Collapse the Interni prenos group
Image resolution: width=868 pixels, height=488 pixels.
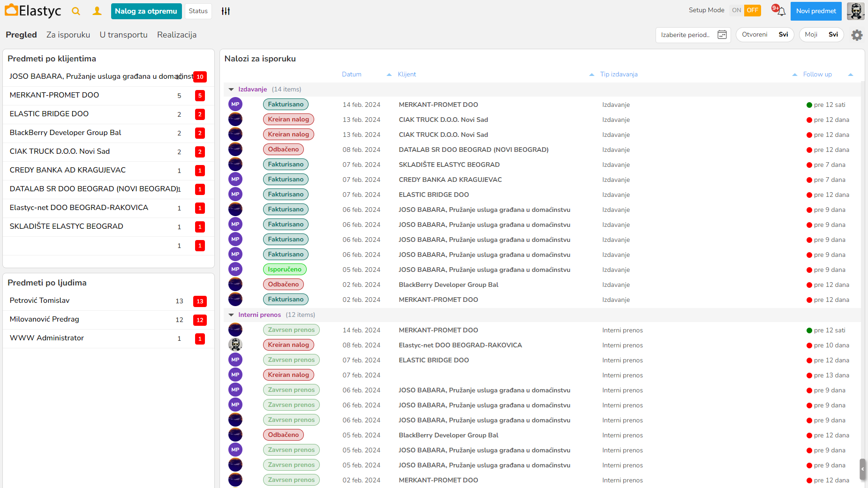231,315
